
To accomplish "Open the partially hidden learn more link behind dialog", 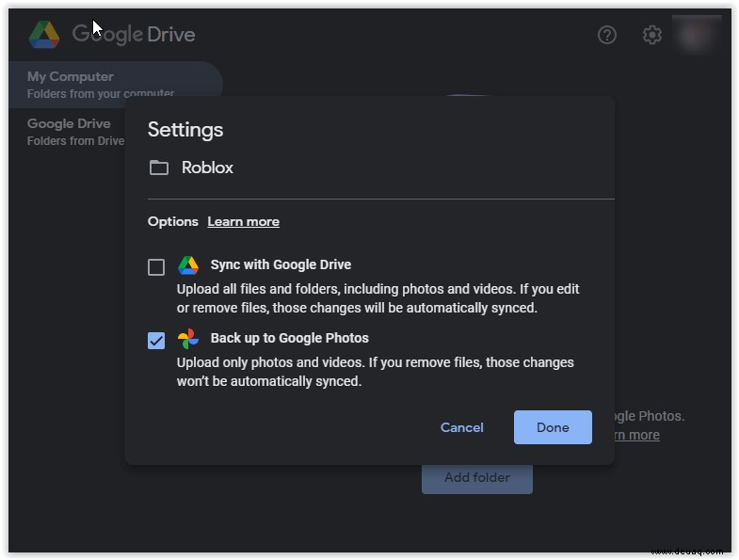I will 636,435.
